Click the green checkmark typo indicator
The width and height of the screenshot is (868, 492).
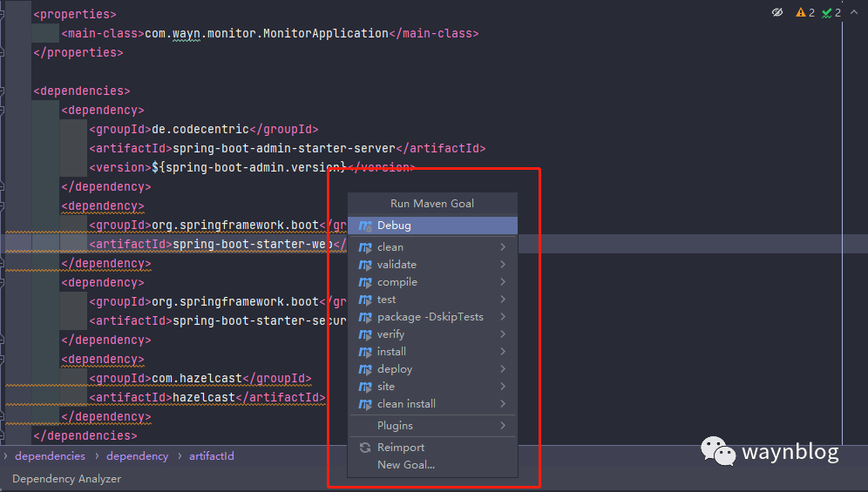(826, 13)
